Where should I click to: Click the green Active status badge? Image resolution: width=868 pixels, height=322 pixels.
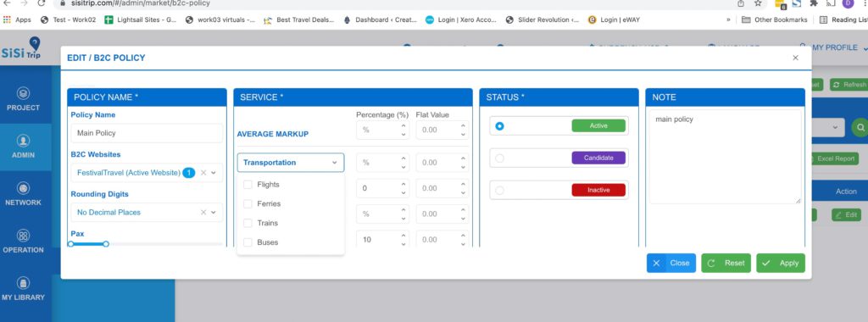(598, 126)
